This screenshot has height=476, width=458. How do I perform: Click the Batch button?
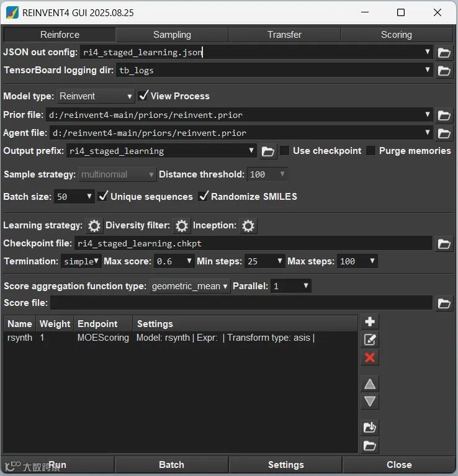coord(171,465)
